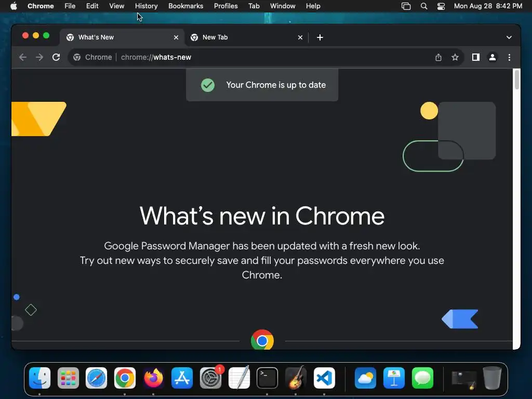The height and width of the screenshot is (399, 532).
Task: Click the date and time
Action: tap(488, 6)
